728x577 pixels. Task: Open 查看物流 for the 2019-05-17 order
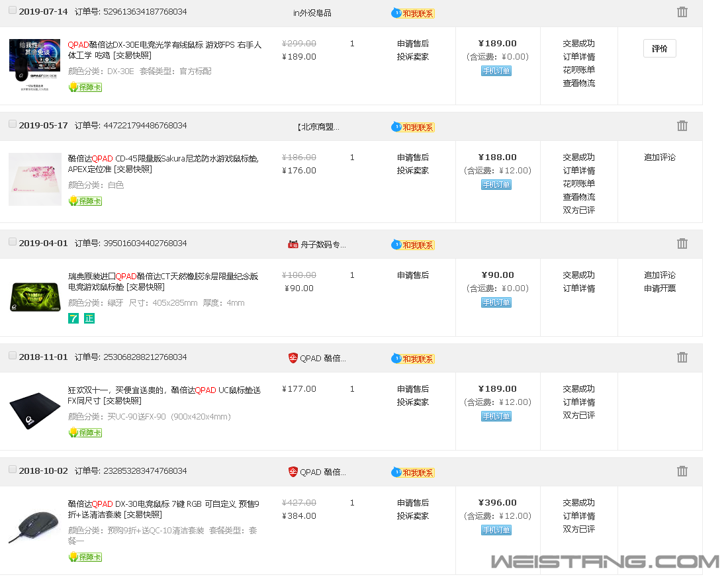(x=579, y=197)
